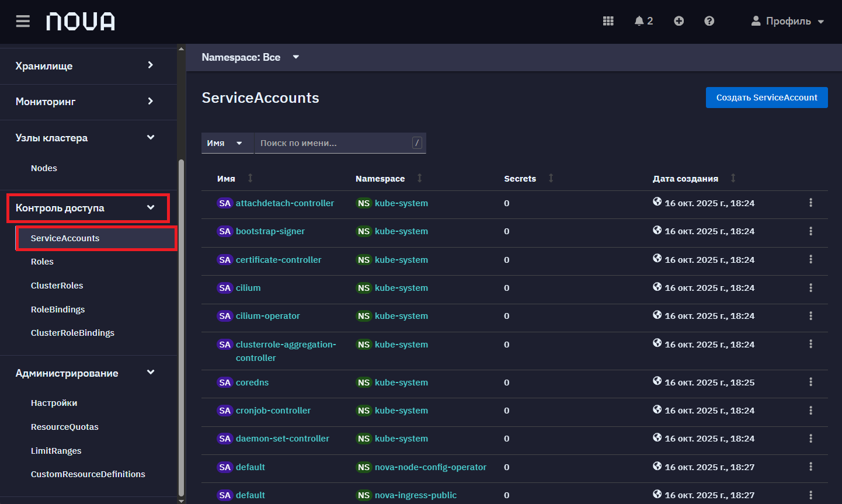
Task: Open kebab menu for default nova-node-config-operator row
Action: (810, 467)
